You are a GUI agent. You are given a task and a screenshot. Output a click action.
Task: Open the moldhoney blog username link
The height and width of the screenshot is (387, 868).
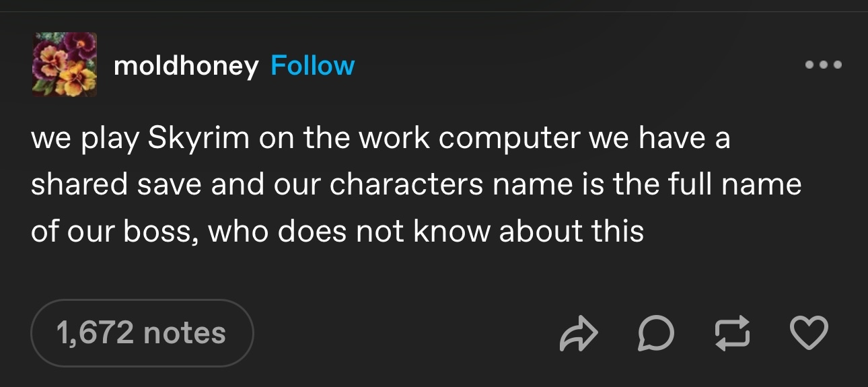tap(186, 66)
